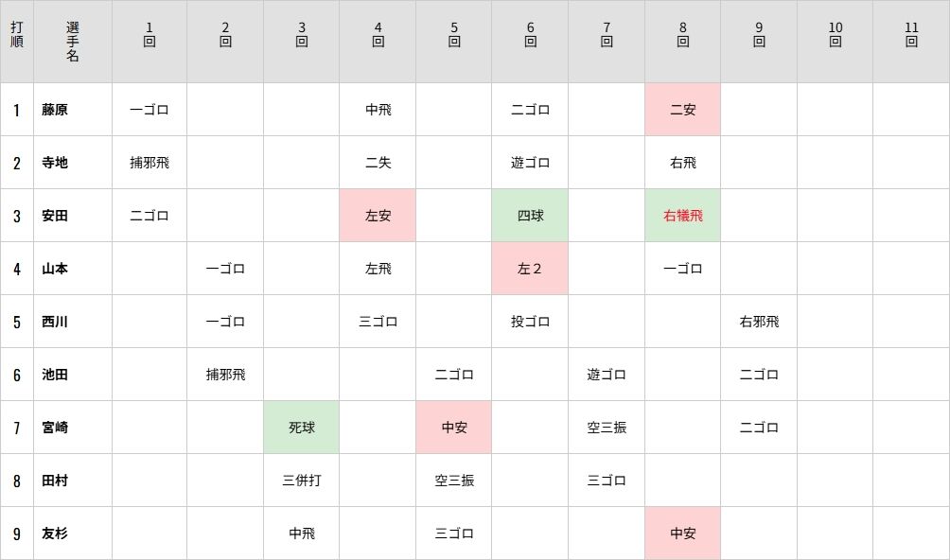Image resolution: width=950 pixels, height=560 pixels.
Task: Select player name 西川
Action: click(x=55, y=322)
